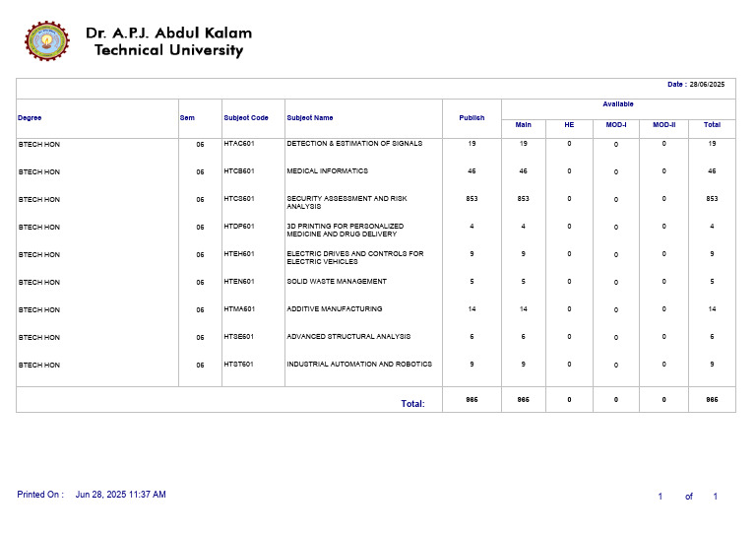Select subject code HTMA601

pos(239,308)
